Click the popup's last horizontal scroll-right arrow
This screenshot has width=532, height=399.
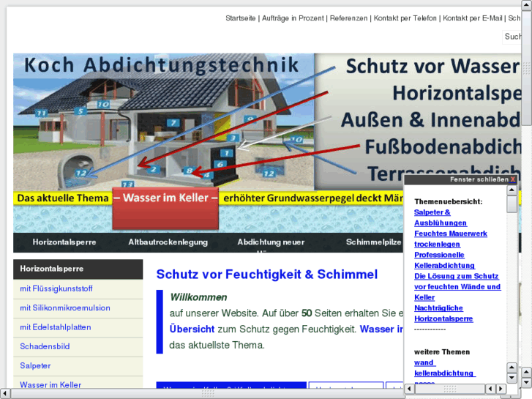(x=501, y=389)
